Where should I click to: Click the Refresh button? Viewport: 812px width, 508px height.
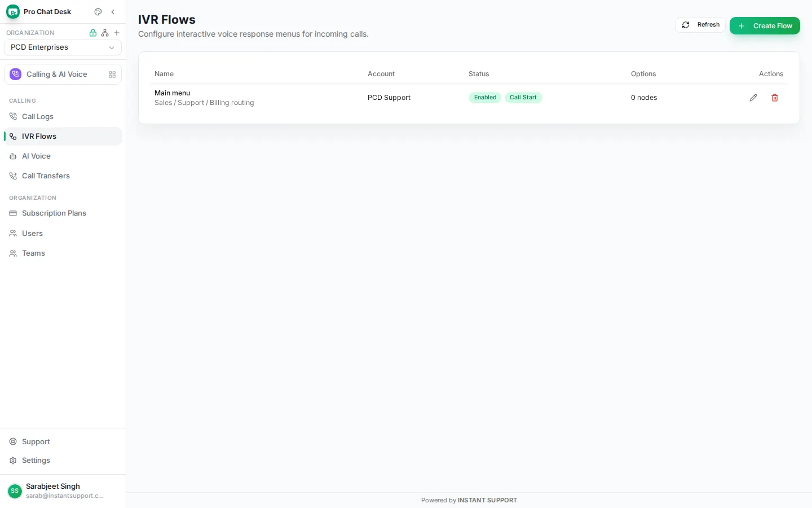click(x=700, y=25)
